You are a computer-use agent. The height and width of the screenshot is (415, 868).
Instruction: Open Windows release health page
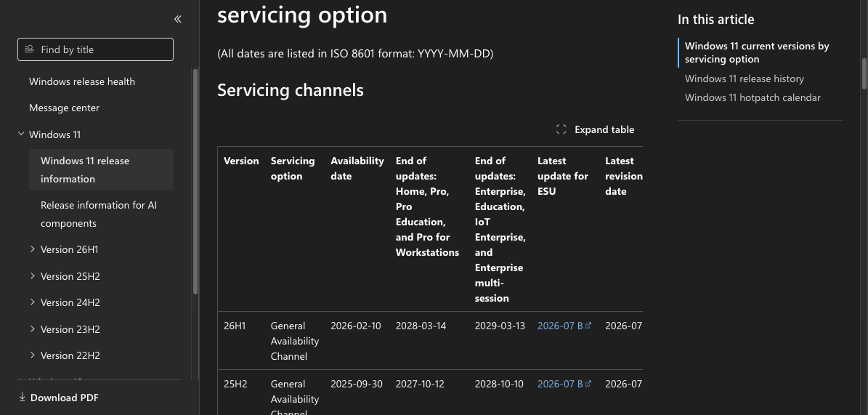pos(82,81)
